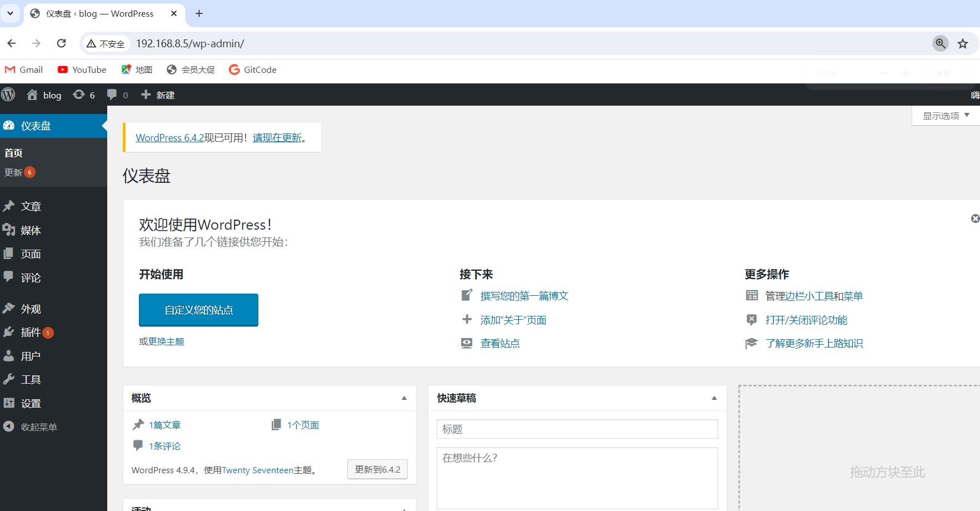This screenshot has width=980, height=511.
Task: Focus the 标题 draft title field
Action: click(577, 429)
